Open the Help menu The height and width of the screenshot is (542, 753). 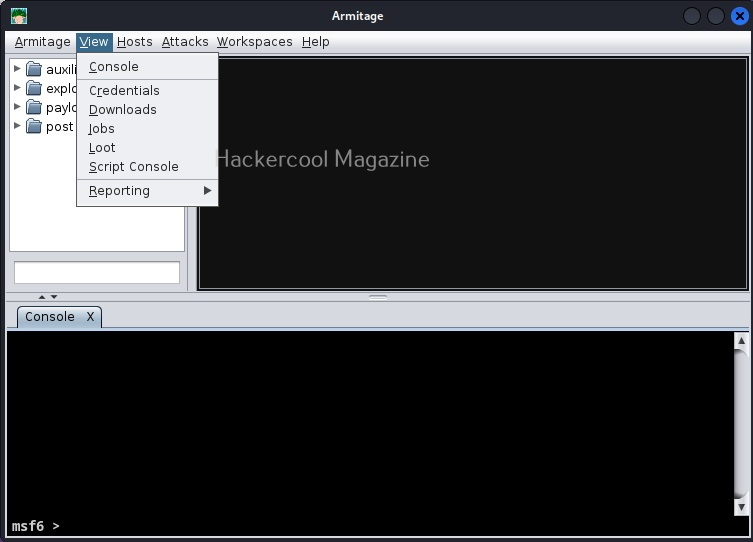316,42
